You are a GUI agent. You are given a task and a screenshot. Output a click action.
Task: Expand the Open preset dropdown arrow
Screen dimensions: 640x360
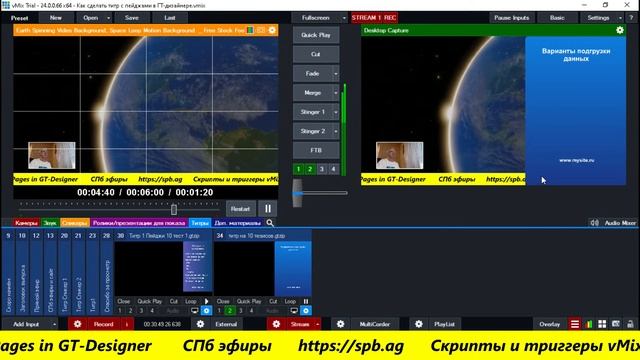pos(108,18)
